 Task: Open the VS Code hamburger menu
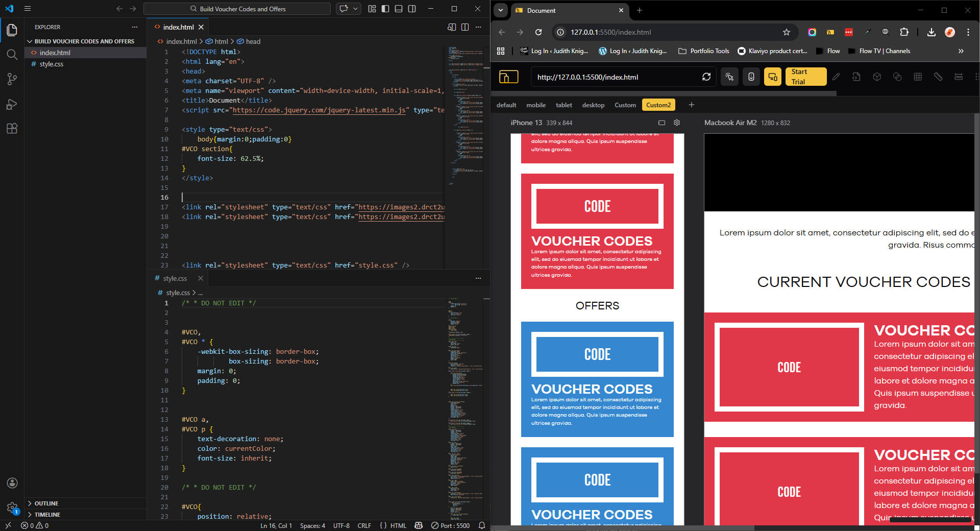click(28, 9)
